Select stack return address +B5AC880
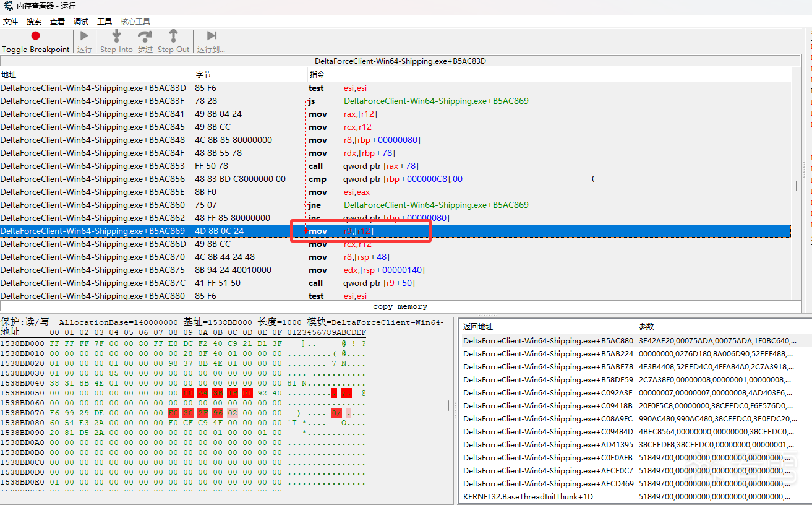This screenshot has width=812, height=505. pos(636,340)
